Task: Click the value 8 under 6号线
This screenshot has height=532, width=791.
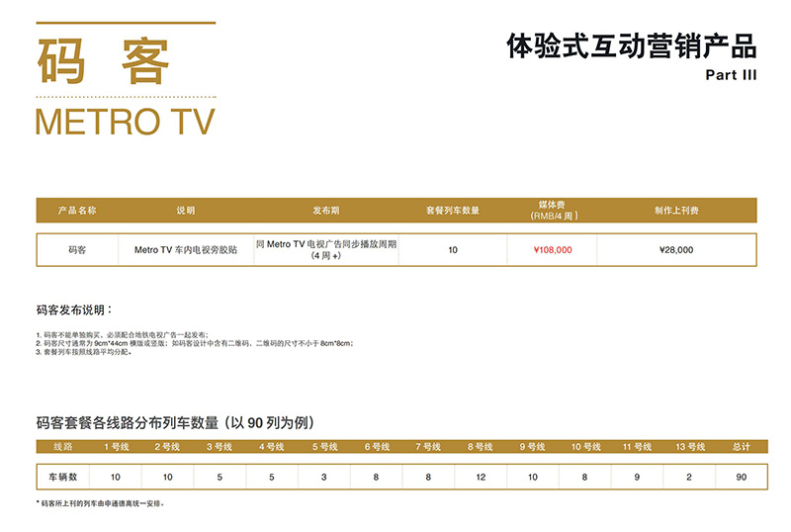Action: [x=376, y=477]
